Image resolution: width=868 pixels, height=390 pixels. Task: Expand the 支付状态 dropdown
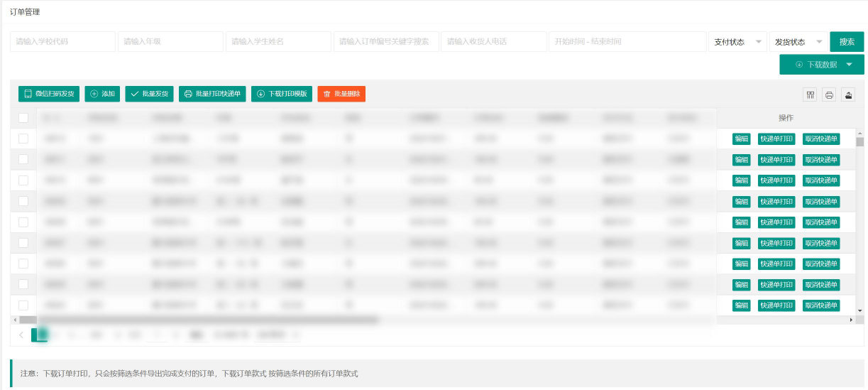tap(737, 42)
